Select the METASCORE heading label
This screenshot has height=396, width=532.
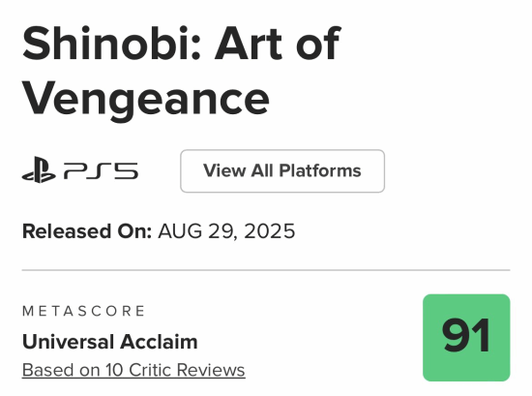(83, 311)
